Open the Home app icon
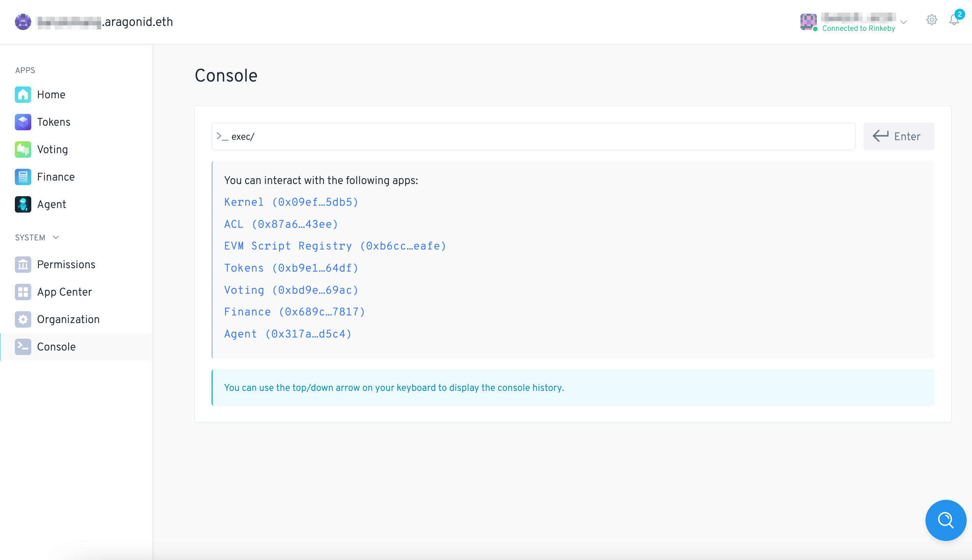972x560 pixels. [x=23, y=94]
